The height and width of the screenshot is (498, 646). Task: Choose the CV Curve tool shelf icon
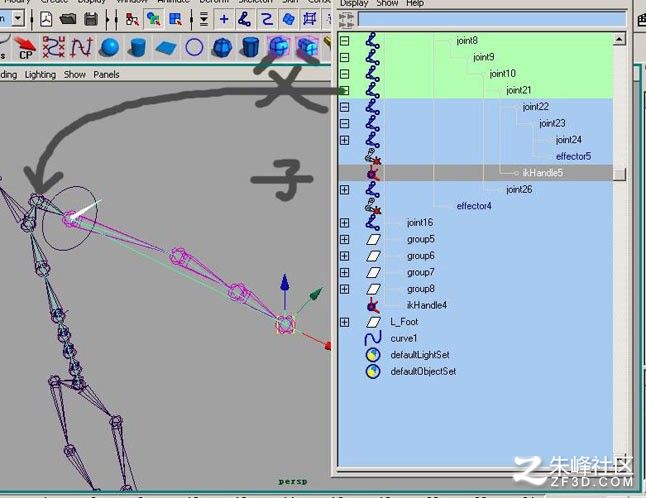pyautogui.click(x=54, y=47)
